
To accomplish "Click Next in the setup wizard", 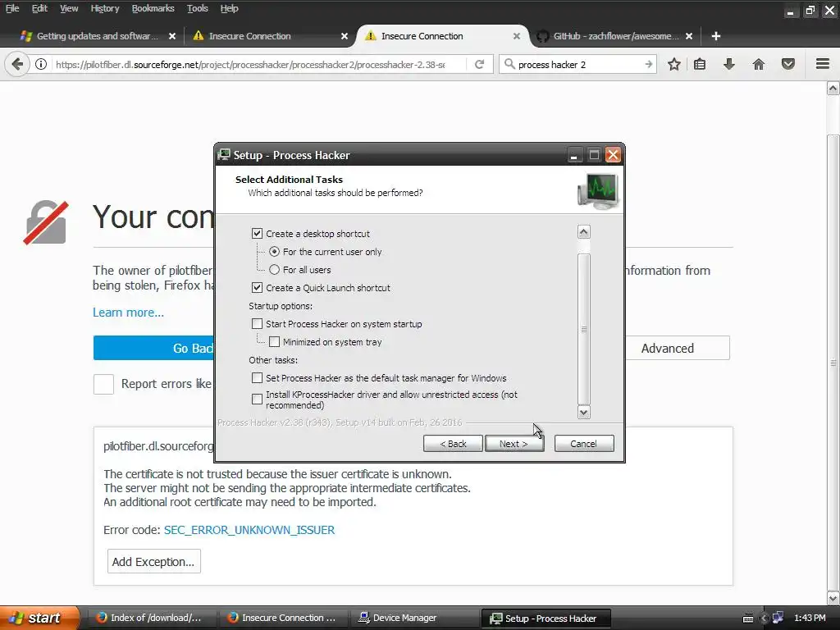I will [514, 444].
